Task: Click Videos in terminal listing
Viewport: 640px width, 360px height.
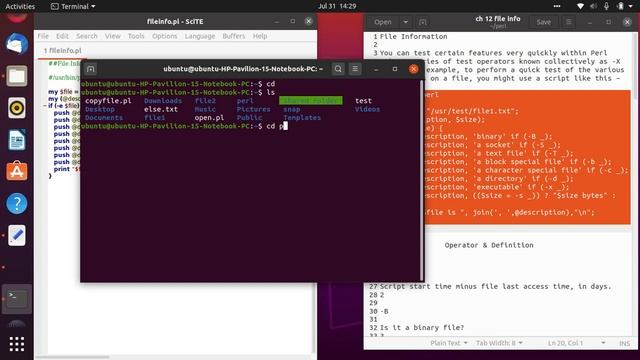Action: [x=367, y=109]
